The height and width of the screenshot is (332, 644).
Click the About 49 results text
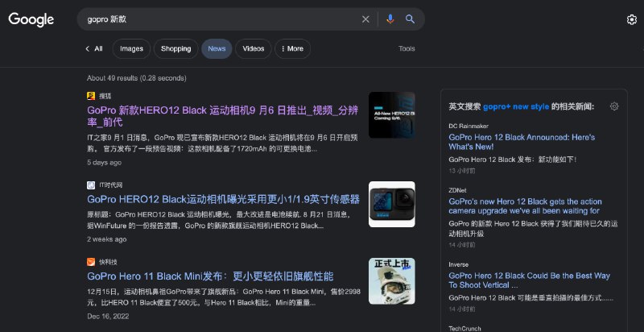[136, 78]
